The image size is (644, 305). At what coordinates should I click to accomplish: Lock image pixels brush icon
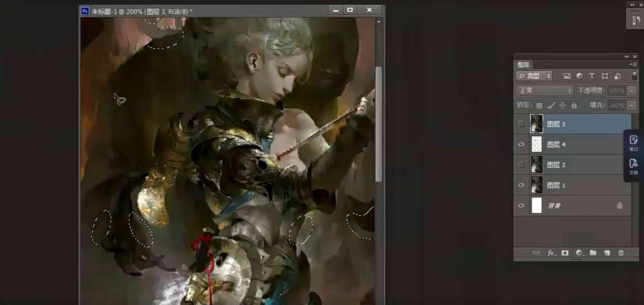551,105
